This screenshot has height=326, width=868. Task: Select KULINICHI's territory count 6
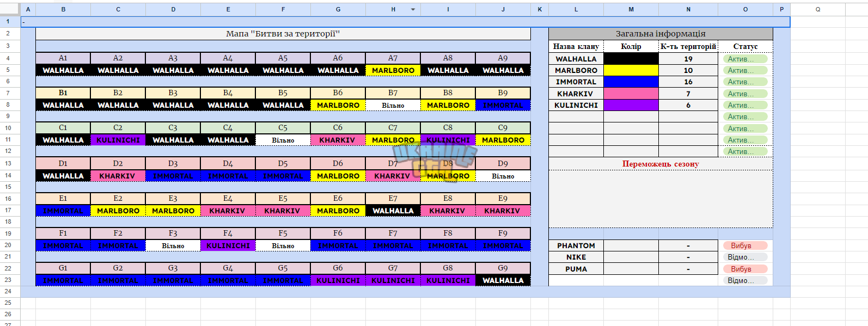[688, 105]
